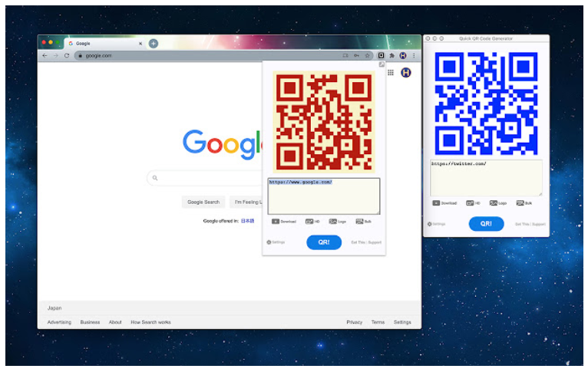Bookmark page with the star icon
Viewport: 588px width, 372px height.
pos(367,55)
